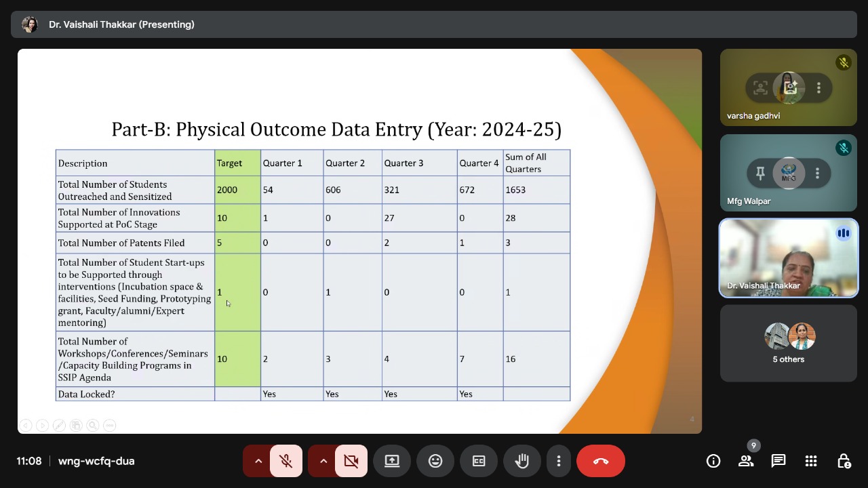Open the activities grid icon
This screenshot has width=868, height=488.
[810, 461]
